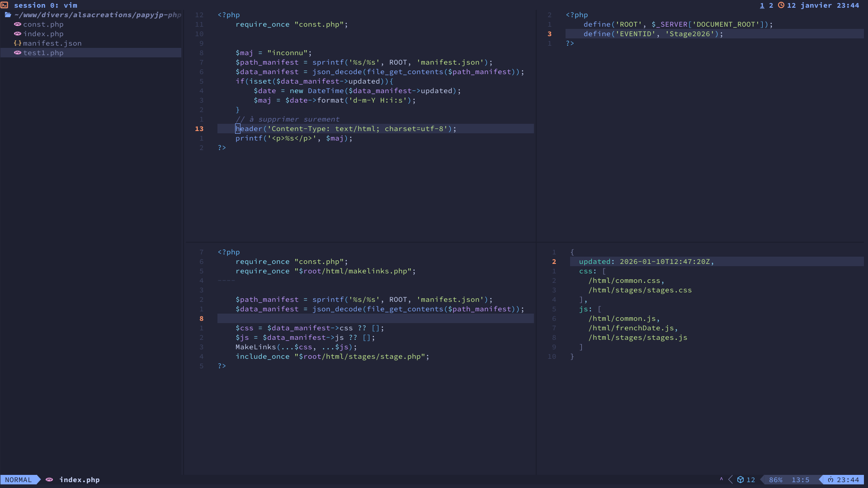The image size is (868, 488).
Task: Open index.php in the file tree
Action: 43,34
